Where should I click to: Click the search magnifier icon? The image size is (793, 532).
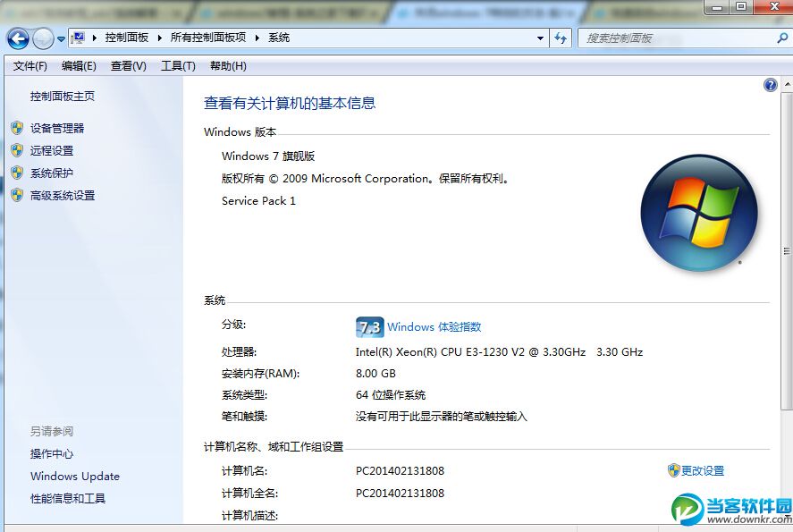click(x=782, y=38)
